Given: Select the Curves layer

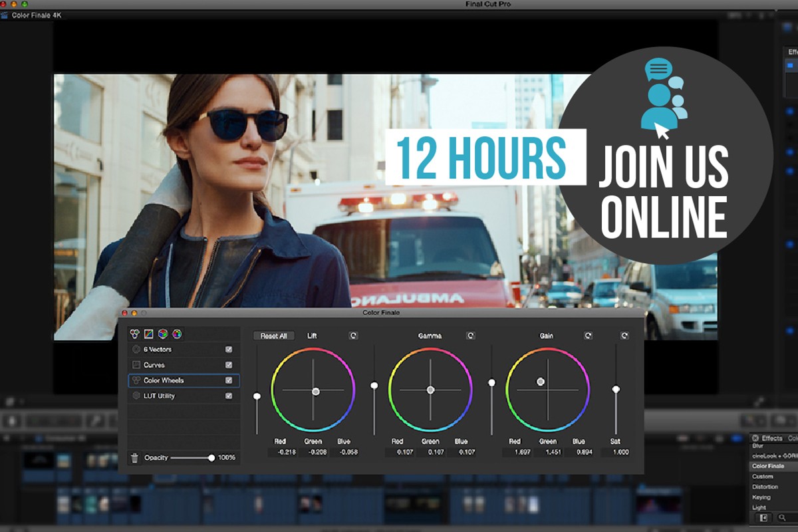Looking at the screenshot, I should 183,365.
